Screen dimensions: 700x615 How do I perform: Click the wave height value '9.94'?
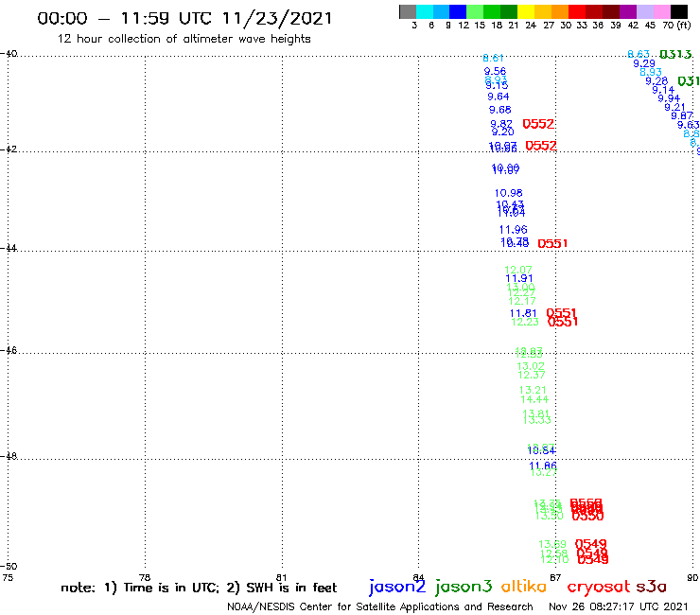(669, 98)
